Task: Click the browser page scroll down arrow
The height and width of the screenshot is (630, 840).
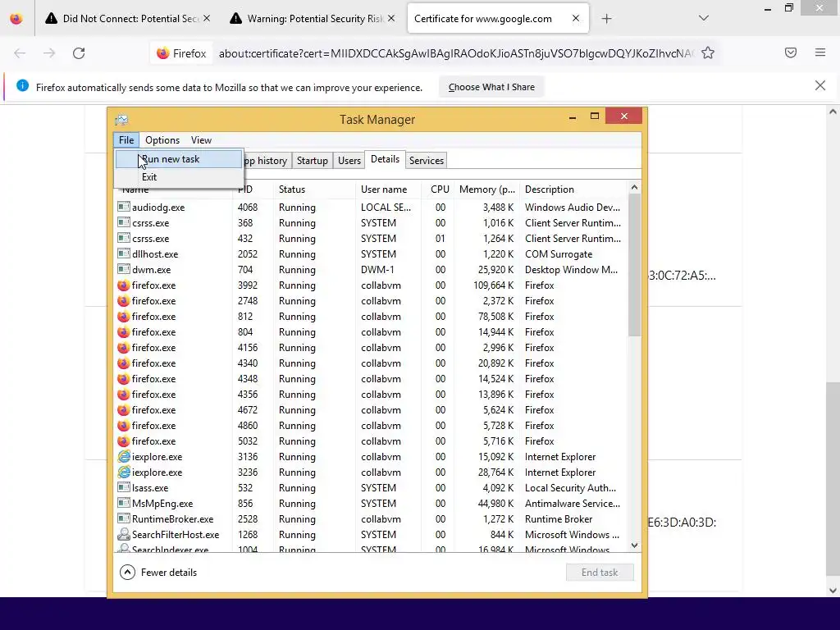Action: pos(833,591)
